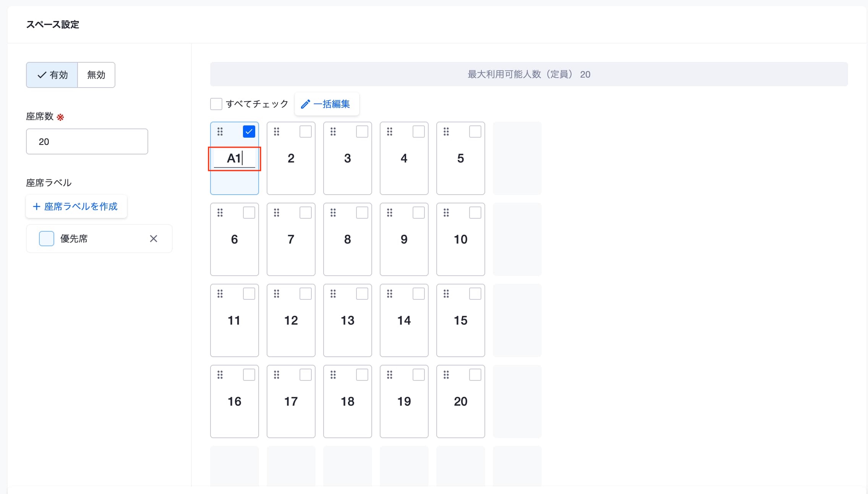The height and width of the screenshot is (494, 868).
Task: Click the 座席数 input field
Action: (87, 141)
